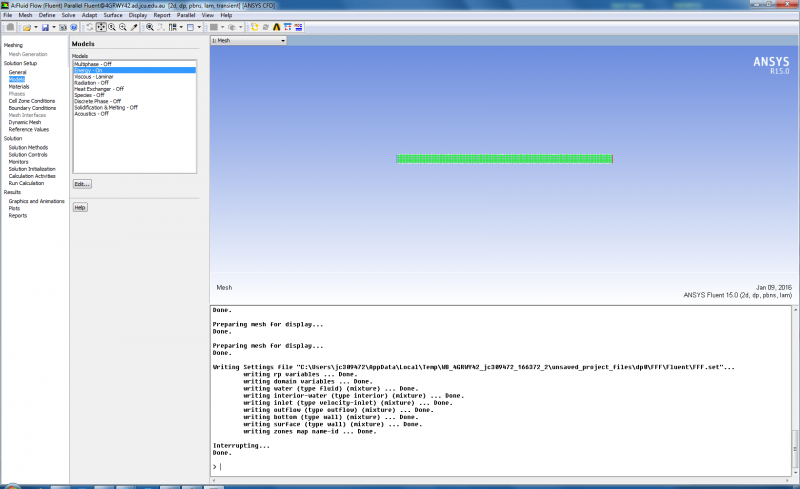Click the gray cube view icon
Image resolution: width=800 pixels, height=489 pixels.
[x=232, y=27]
